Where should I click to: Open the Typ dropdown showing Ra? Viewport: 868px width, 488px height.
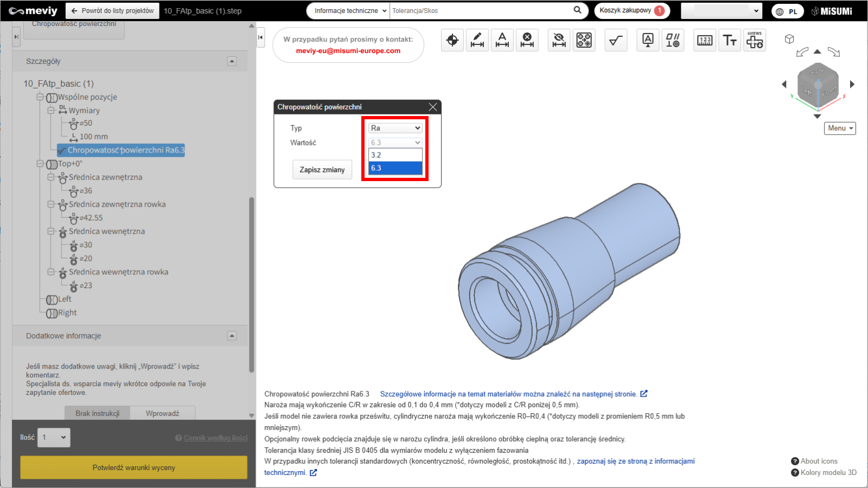[395, 128]
